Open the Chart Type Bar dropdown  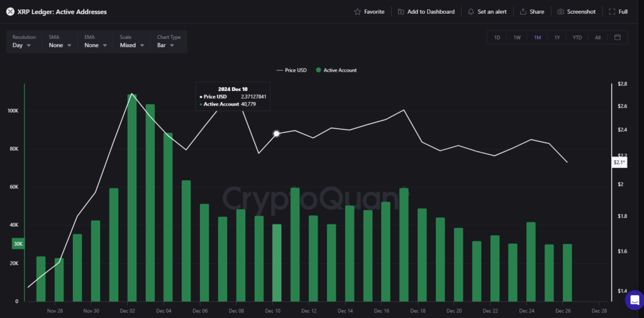point(169,41)
